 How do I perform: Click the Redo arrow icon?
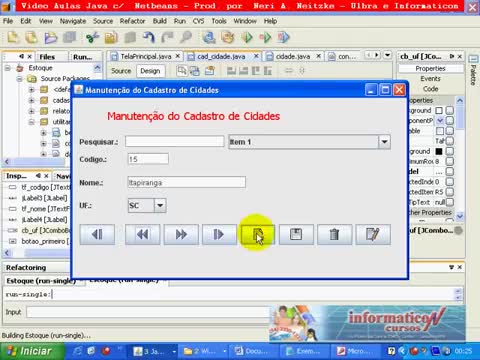tap(167, 37)
